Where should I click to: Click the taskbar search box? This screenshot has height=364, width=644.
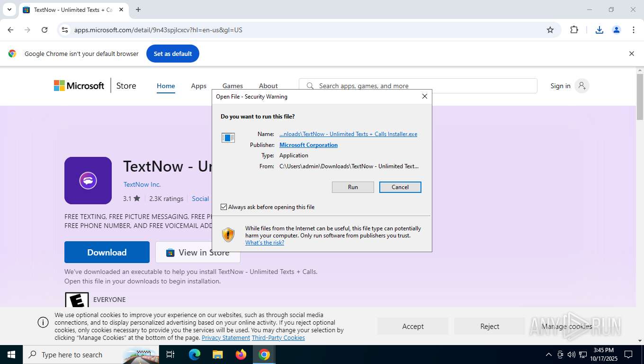pos(91,355)
